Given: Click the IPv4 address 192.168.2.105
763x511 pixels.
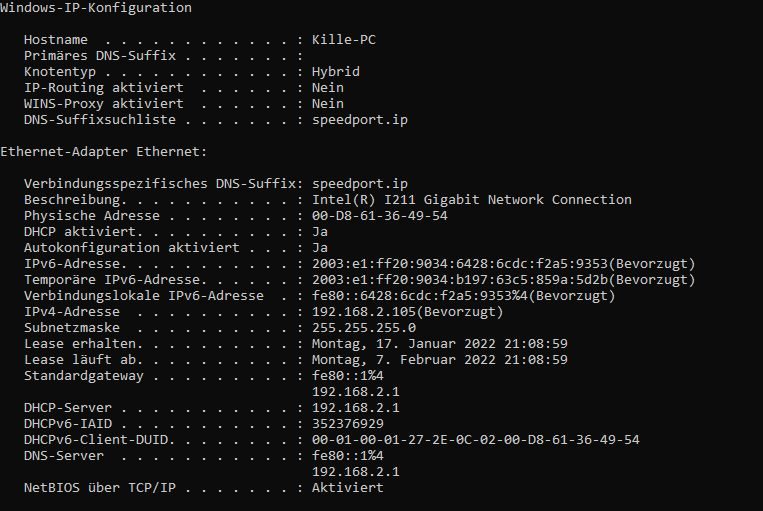Looking at the screenshot, I should (407, 312).
